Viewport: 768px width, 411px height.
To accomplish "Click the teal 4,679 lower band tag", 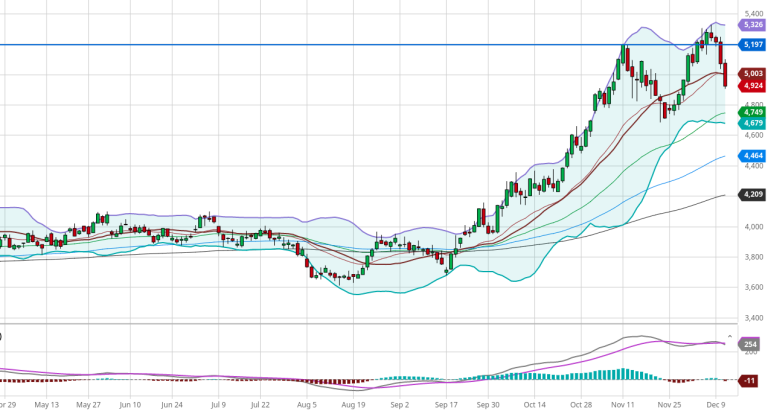I will [751, 123].
